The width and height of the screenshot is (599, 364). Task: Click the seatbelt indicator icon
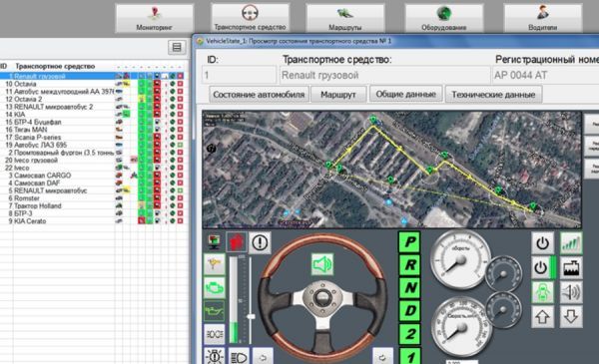pos(542,292)
